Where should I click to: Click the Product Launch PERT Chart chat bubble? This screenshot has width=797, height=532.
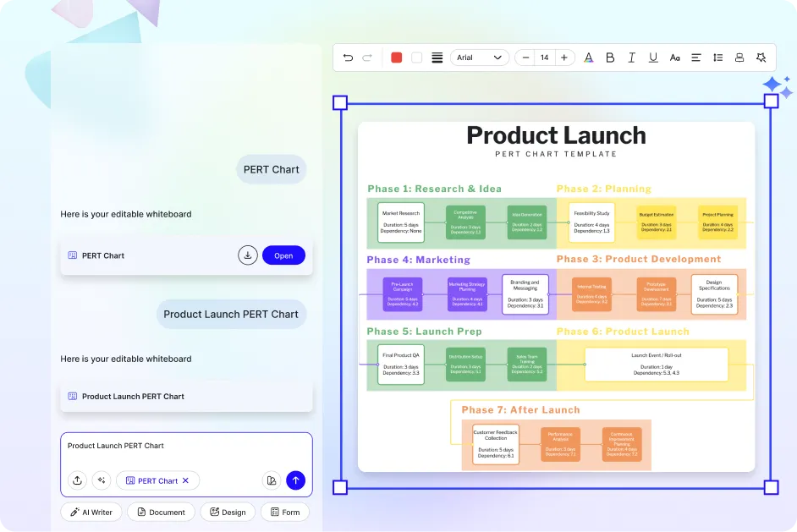[x=231, y=314]
